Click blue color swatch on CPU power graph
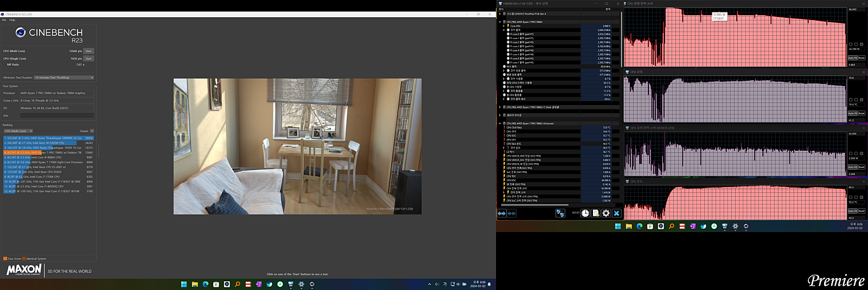868x290 pixels. [x=861, y=44]
